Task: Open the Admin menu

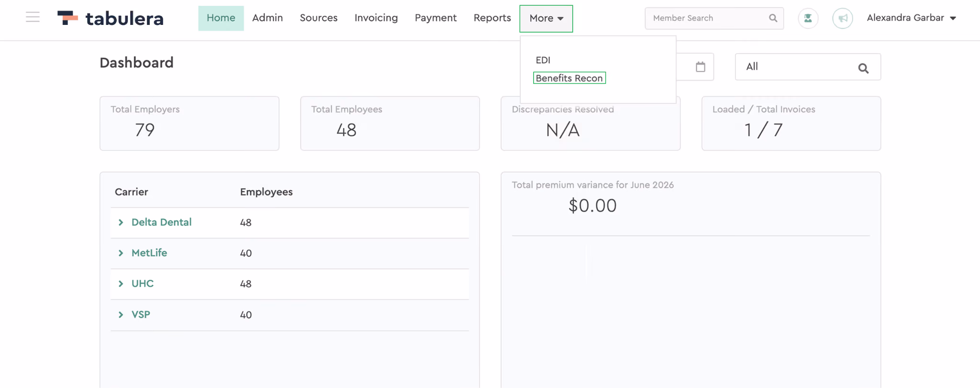Action: click(x=267, y=18)
